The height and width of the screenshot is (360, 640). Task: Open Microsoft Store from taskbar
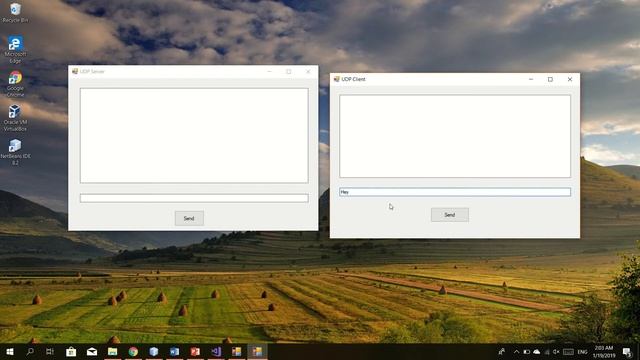[x=71, y=351]
